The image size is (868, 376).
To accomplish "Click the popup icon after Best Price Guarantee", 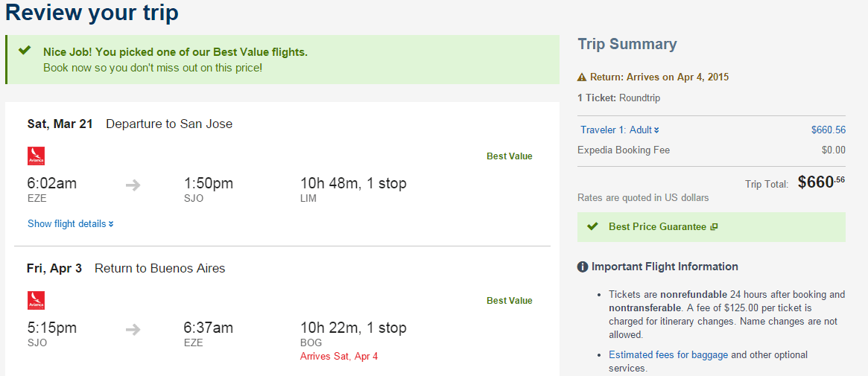I will pos(714,226).
